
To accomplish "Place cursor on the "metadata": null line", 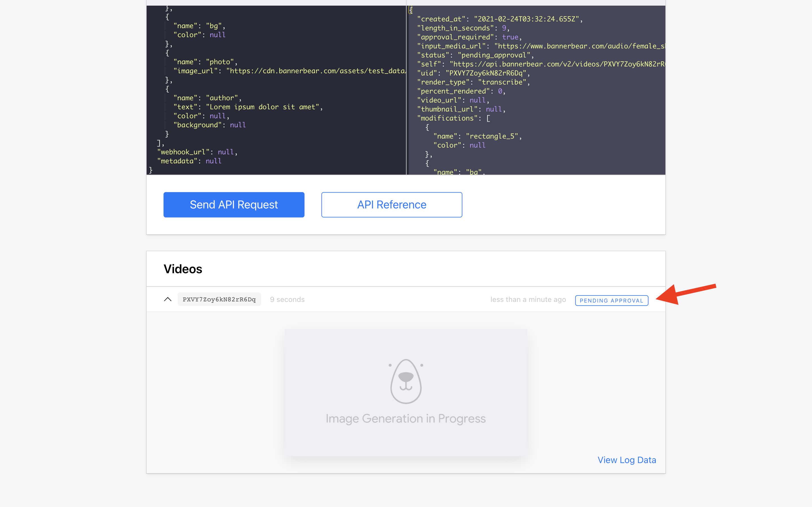I will click(189, 161).
